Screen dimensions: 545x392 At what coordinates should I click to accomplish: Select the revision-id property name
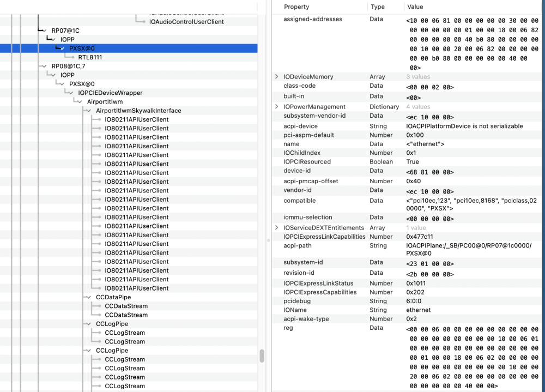pos(299,273)
